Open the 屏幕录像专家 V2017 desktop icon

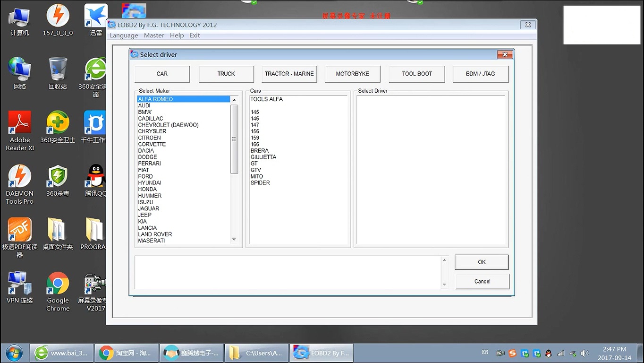point(93,292)
